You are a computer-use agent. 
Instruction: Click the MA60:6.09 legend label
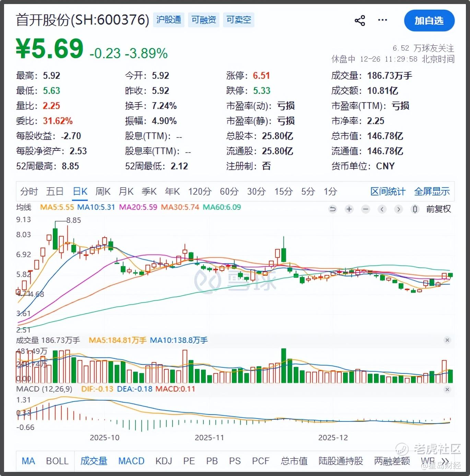click(x=222, y=207)
